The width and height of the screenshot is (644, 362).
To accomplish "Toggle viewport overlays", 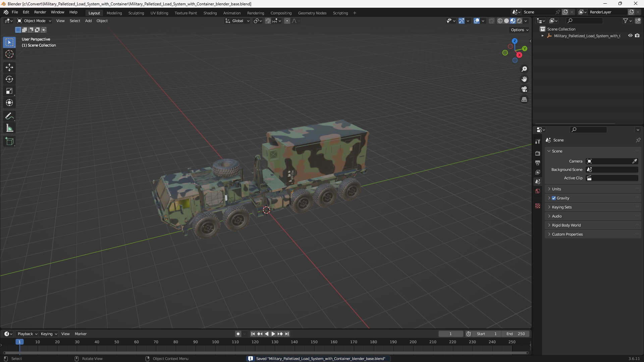I will [x=477, y=21].
